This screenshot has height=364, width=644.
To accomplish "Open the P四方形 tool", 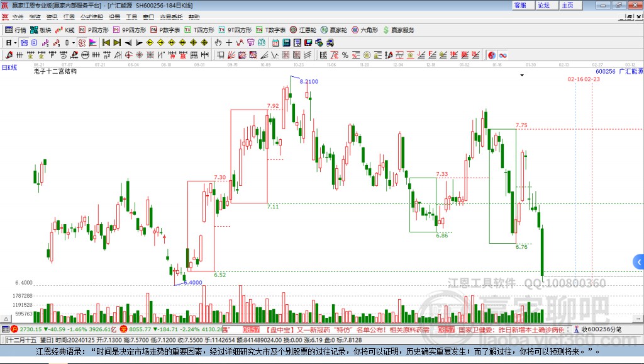I will (94, 30).
